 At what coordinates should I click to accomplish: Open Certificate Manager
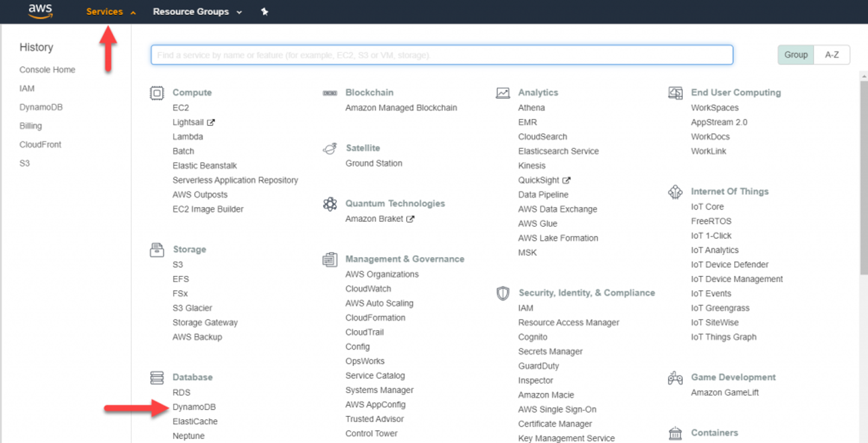(555, 424)
